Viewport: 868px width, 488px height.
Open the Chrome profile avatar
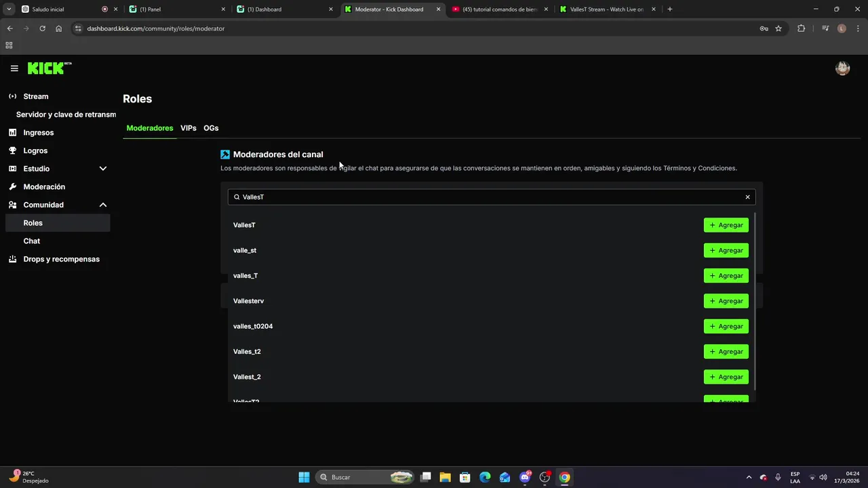[x=842, y=28]
